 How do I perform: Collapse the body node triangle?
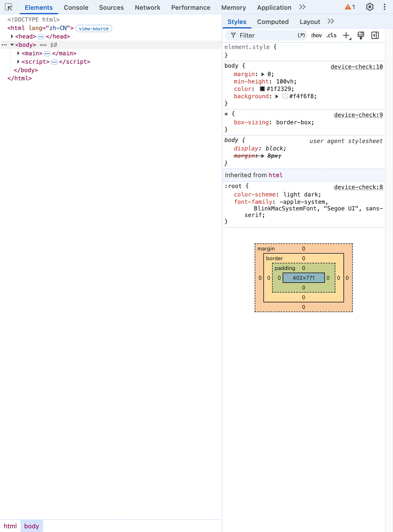tap(12, 45)
